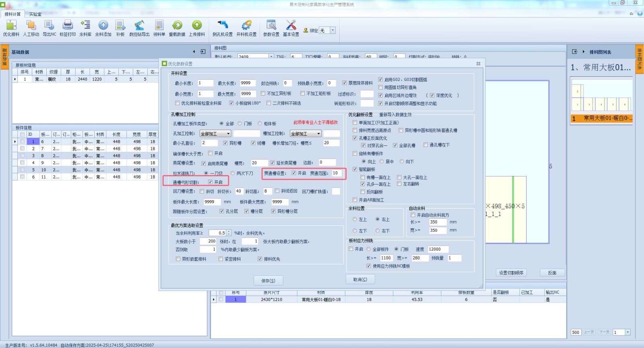Select 门板 radio for 孔槽加工板件类型
The width and height of the screenshot is (644, 348).
click(240, 124)
